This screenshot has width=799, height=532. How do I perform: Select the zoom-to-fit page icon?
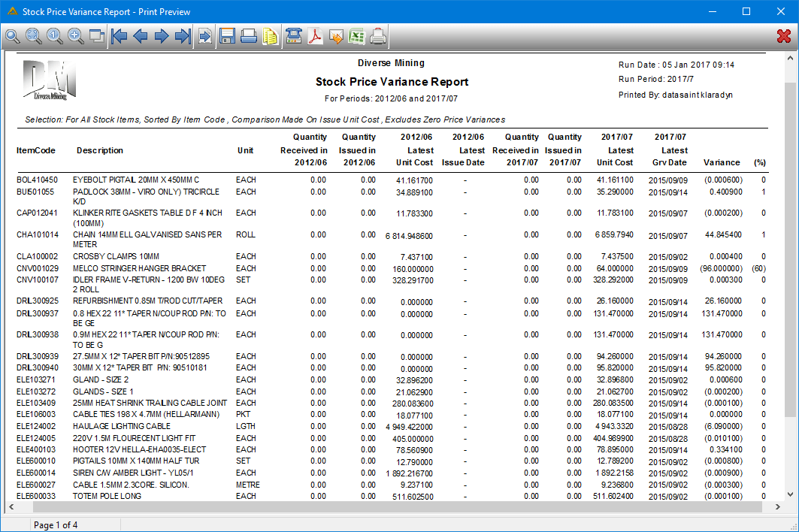click(34, 36)
